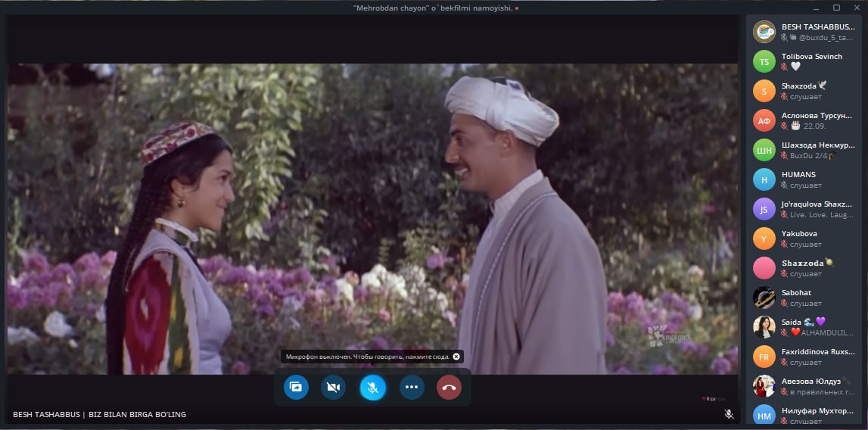Viewport: 868px width, 430px height.
Task: Select participant name Saida
Action: pyautogui.click(x=792, y=322)
